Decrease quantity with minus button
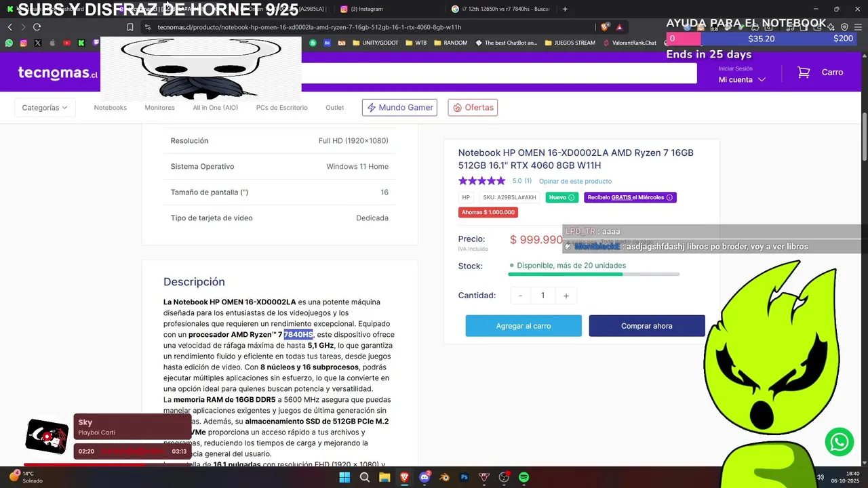The image size is (868, 488). (520, 296)
